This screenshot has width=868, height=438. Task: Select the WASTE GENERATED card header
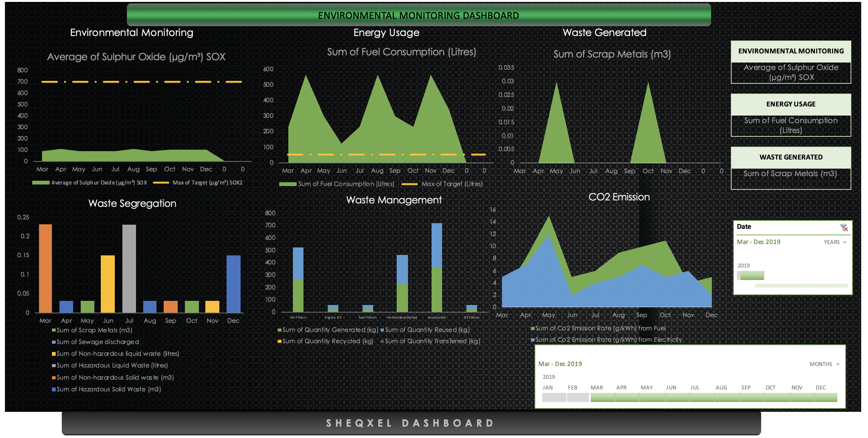pyautogui.click(x=791, y=157)
